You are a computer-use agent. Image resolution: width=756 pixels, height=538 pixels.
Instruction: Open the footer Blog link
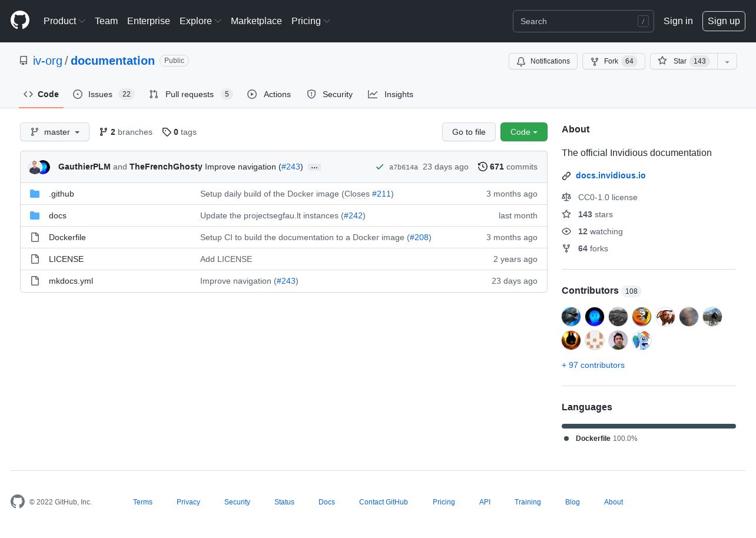pos(572,502)
